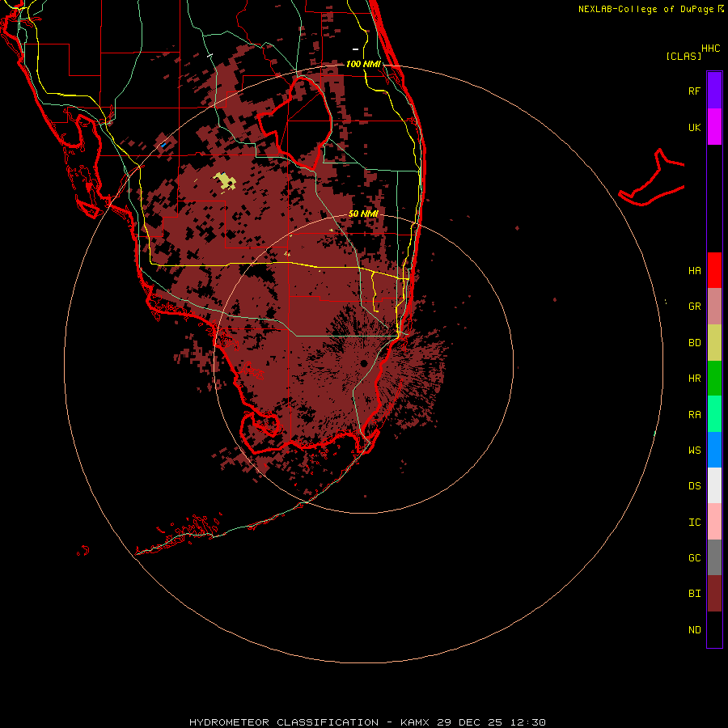Viewport: 728px width, 728px height.
Task: Click the HR green legend swatch
Action: click(x=714, y=379)
